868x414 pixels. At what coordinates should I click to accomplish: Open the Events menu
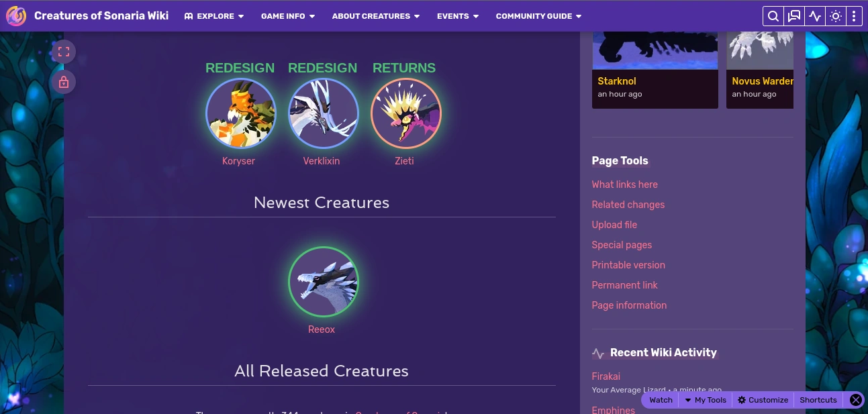click(x=458, y=16)
